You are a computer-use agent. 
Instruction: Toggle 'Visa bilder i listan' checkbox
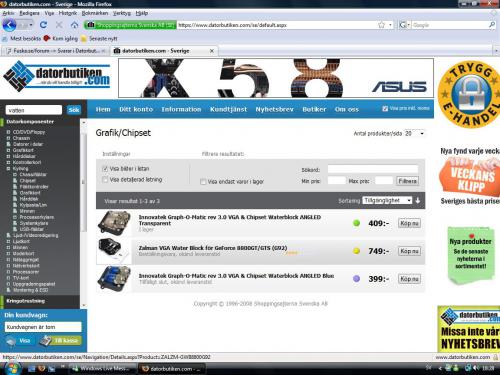point(105,169)
